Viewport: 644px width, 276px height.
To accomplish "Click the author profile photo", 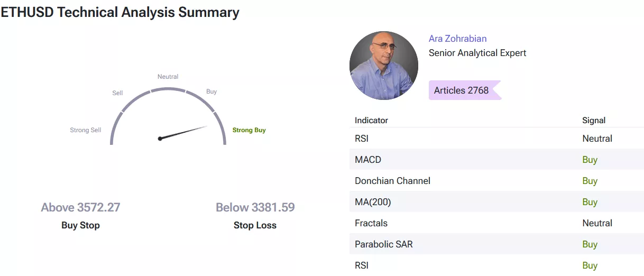I will pos(384,66).
